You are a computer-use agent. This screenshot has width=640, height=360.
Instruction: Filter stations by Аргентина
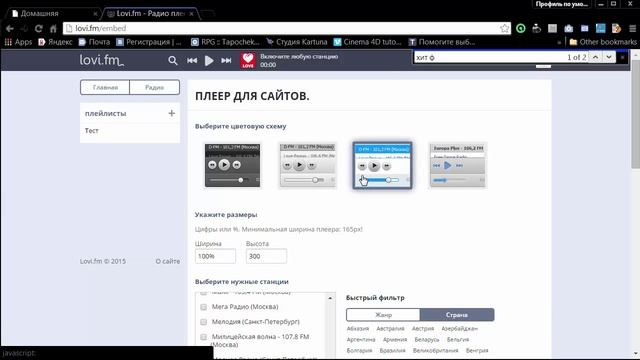pyautogui.click(x=361, y=340)
